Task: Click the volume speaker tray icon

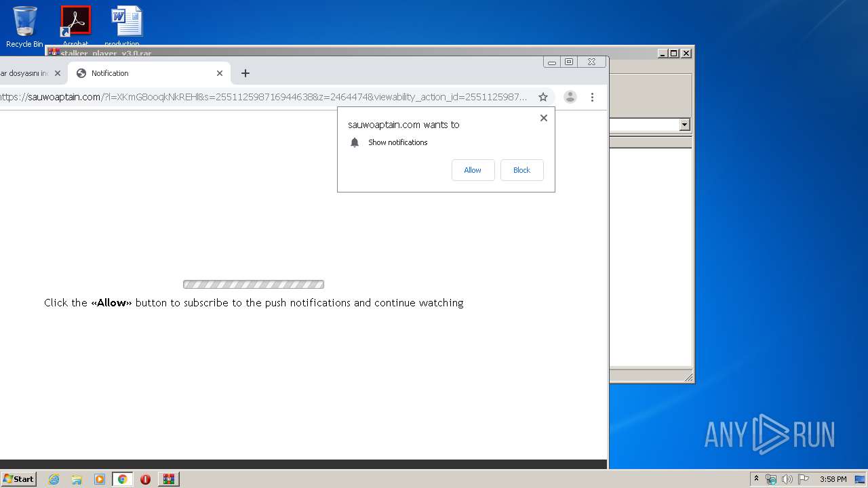Action: click(x=787, y=479)
